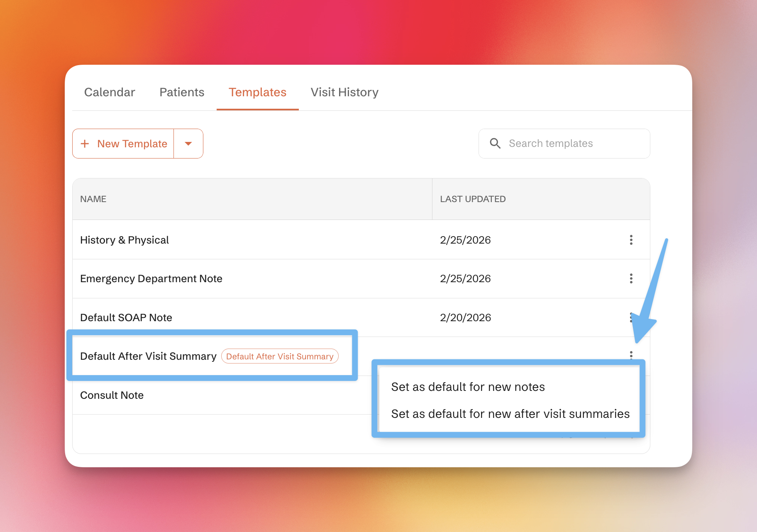Open the Default SOAP Note template
Viewport: 757px width, 532px height.
click(126, 317)
